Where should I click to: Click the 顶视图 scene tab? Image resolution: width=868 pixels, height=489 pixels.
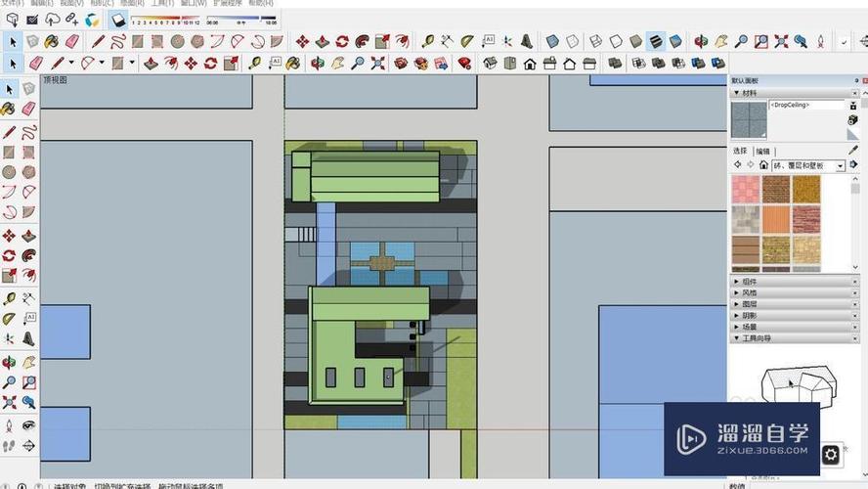(55, 80)
